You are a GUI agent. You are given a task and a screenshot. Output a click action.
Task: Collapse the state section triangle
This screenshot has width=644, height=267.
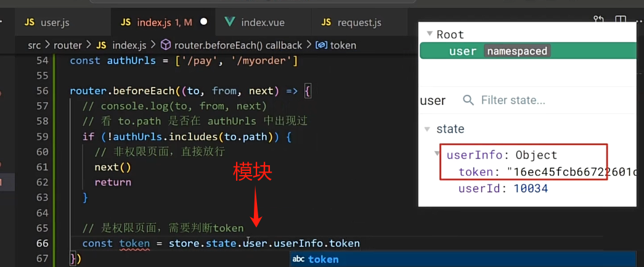[428, 129]
